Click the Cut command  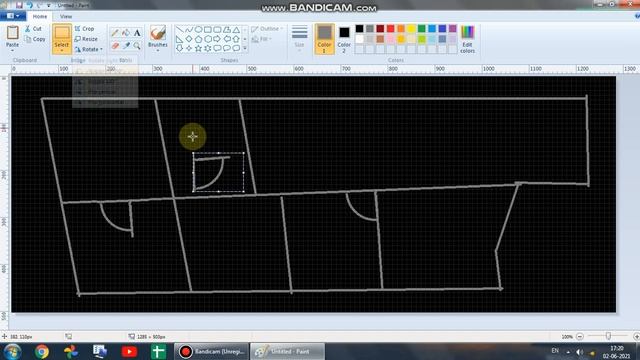(33, 29)
